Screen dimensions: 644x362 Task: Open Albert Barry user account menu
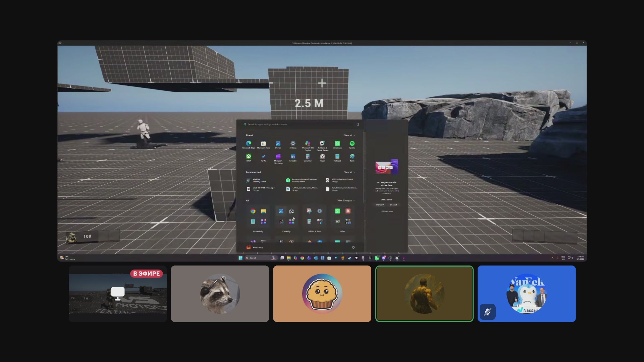click(x=255, y=247)
